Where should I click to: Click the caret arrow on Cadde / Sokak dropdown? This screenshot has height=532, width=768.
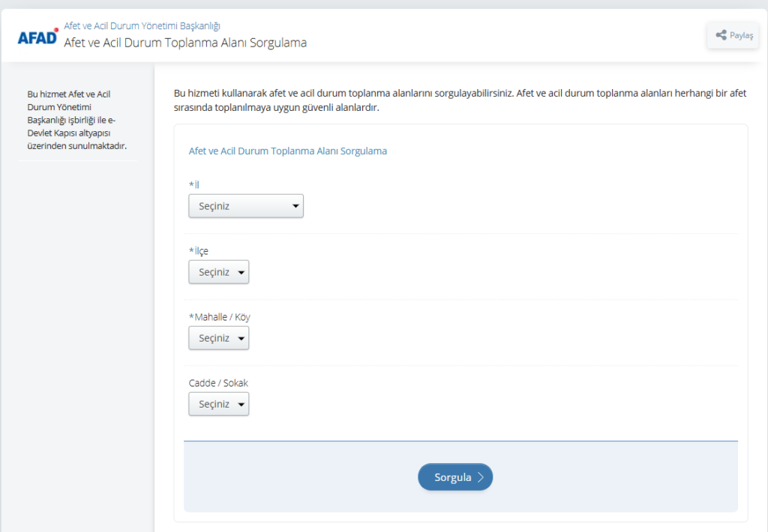coord(241,404)
